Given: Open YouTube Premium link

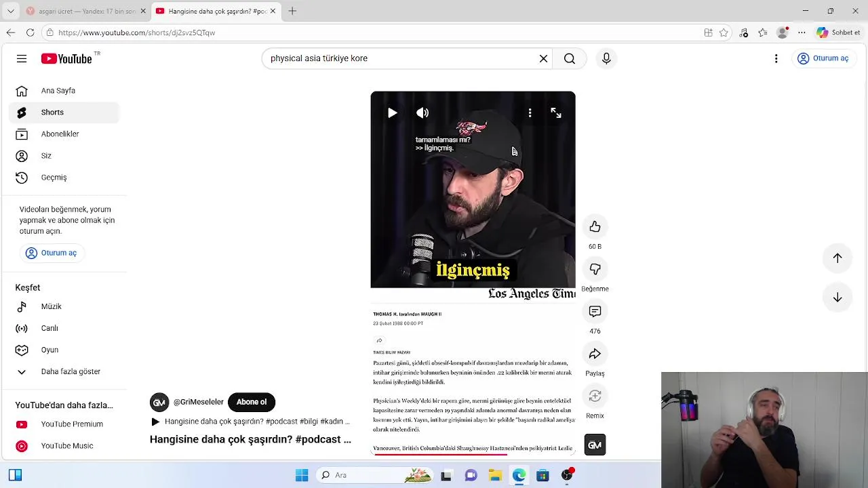Looking at the screenshot, I should click(x=64, y=424).
